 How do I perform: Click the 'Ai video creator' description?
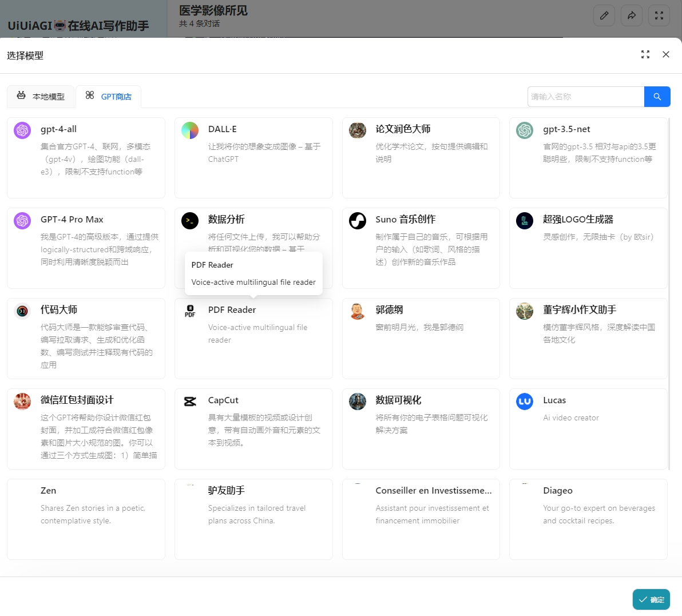click(x=570, y=418)
